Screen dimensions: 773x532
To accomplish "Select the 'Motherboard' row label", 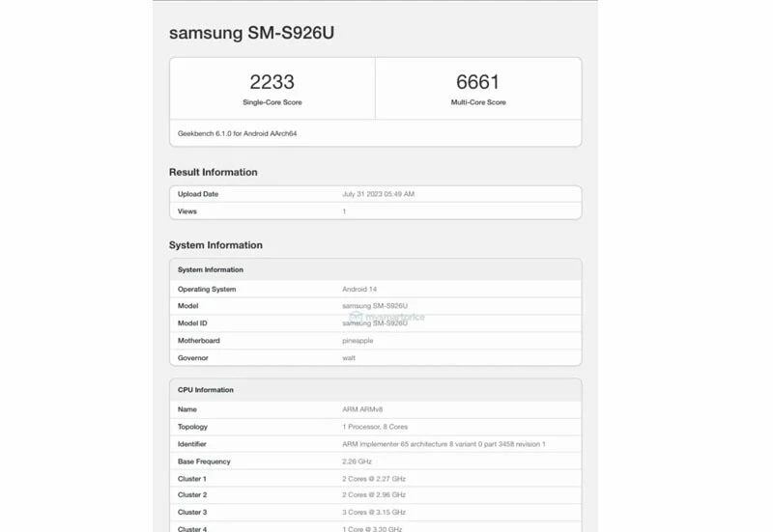I will click(199, 341).
